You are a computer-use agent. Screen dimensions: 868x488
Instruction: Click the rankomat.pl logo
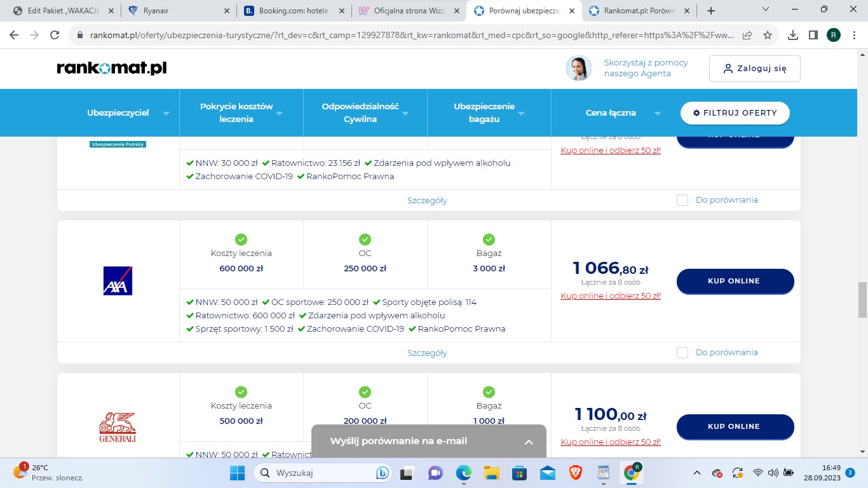coord(112,68)
